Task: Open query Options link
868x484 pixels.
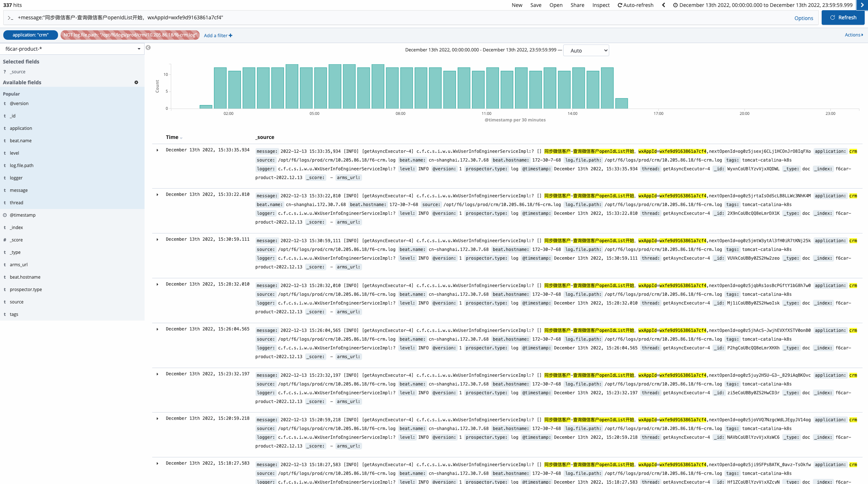Action: pos(804,18)
